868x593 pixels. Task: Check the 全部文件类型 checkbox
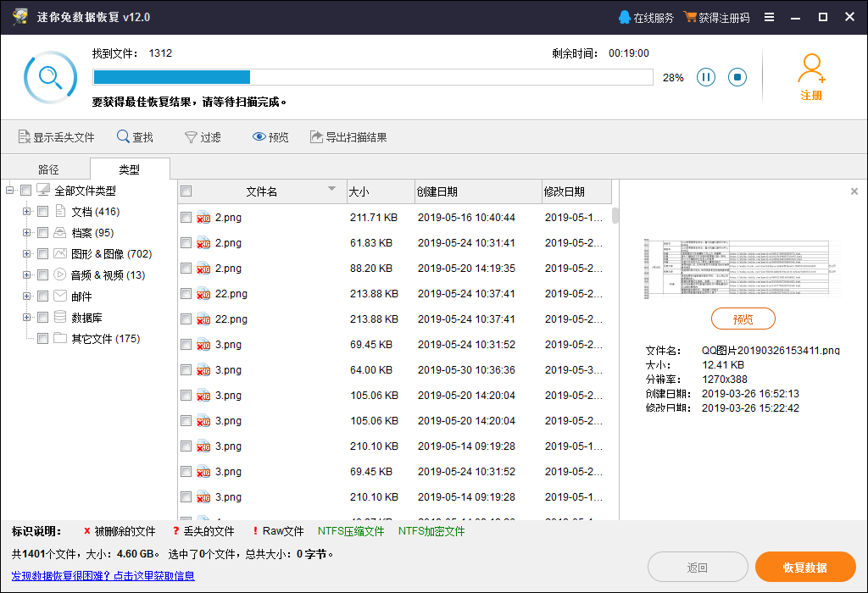tap(25, 191)
